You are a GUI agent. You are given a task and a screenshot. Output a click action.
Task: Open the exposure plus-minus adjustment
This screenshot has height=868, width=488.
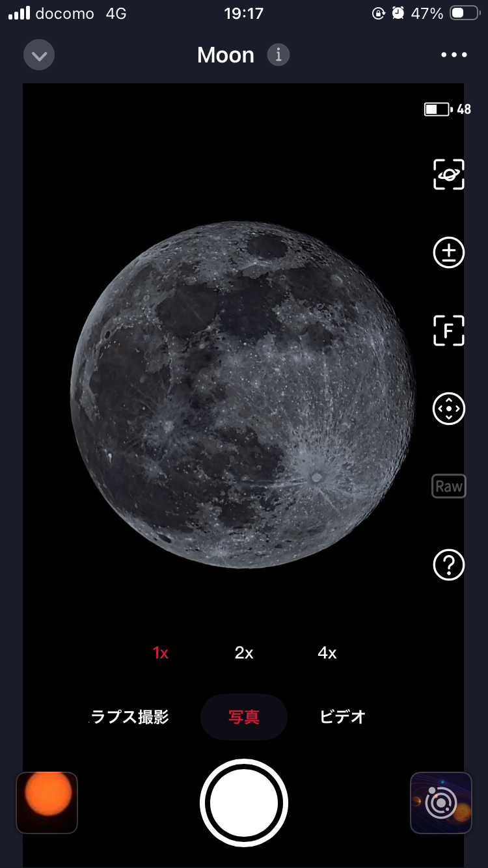point(449,252)
